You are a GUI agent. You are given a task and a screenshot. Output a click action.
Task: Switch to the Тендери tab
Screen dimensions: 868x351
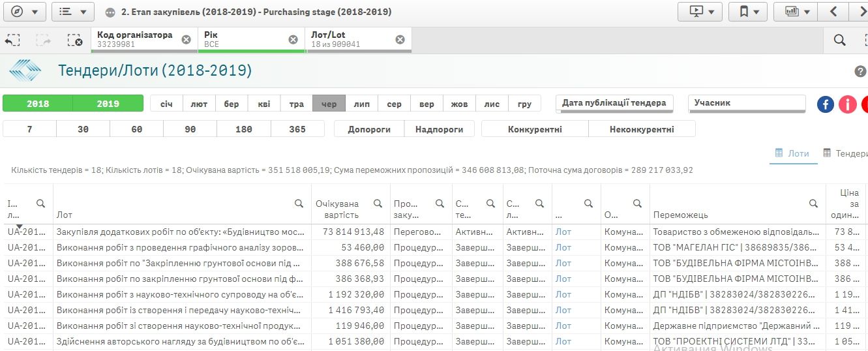(845, 153)
